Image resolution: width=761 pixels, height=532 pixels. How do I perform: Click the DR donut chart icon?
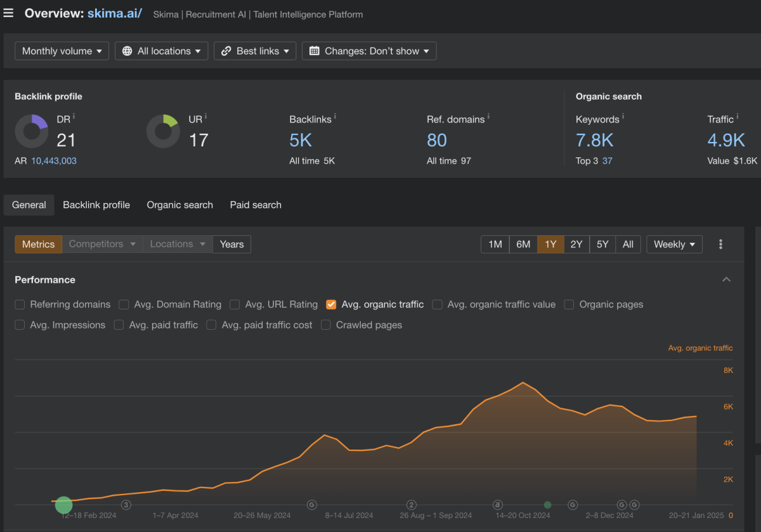tap(32, 131)
